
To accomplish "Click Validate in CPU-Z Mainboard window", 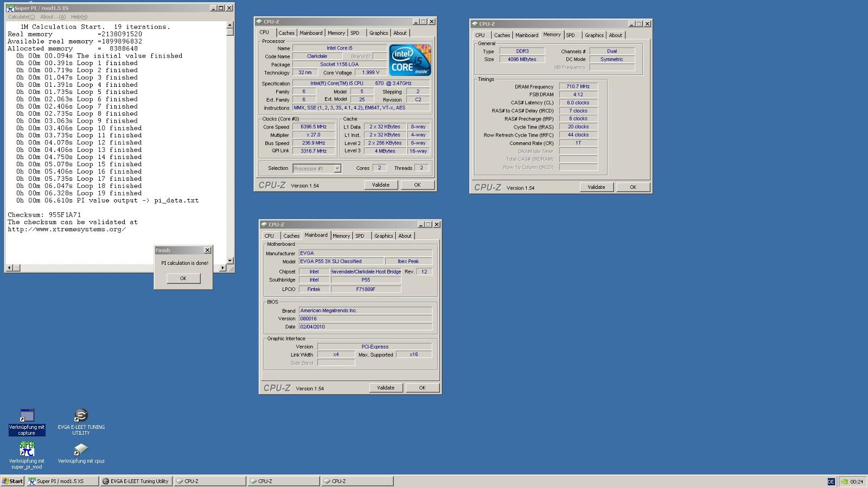I will (x=386, y=388).
